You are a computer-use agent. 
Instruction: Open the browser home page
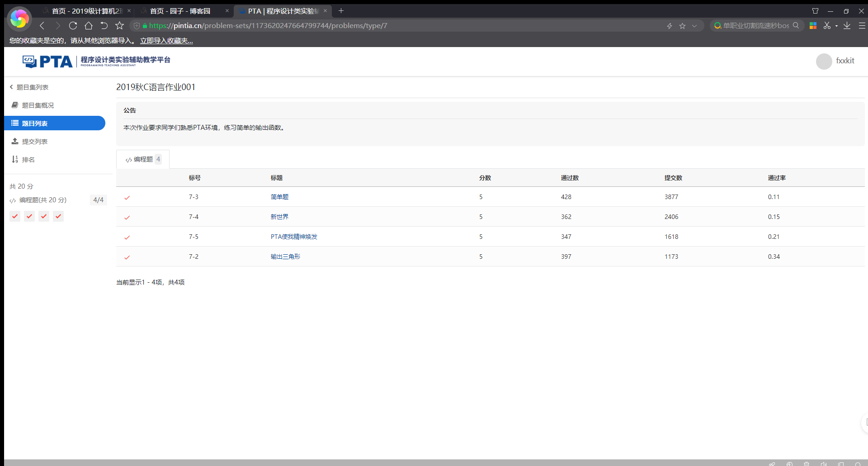coord(89,26)
